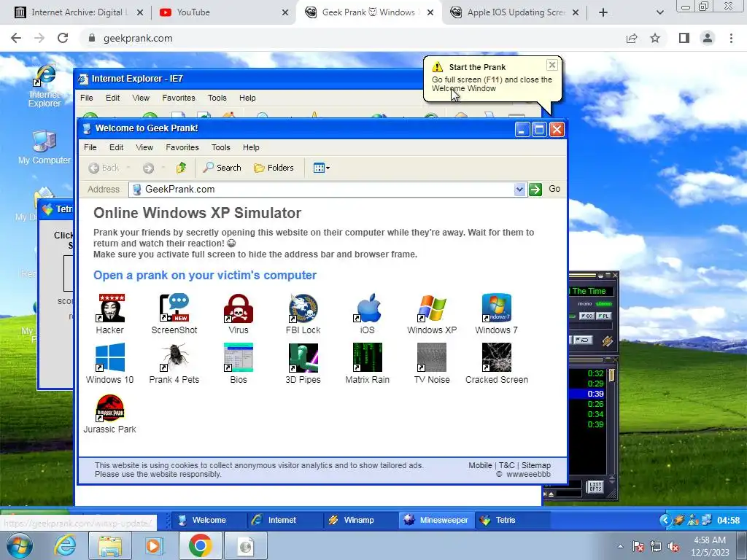
Task: Open the Windows 7 Start orb
Action: pos(19,545)
